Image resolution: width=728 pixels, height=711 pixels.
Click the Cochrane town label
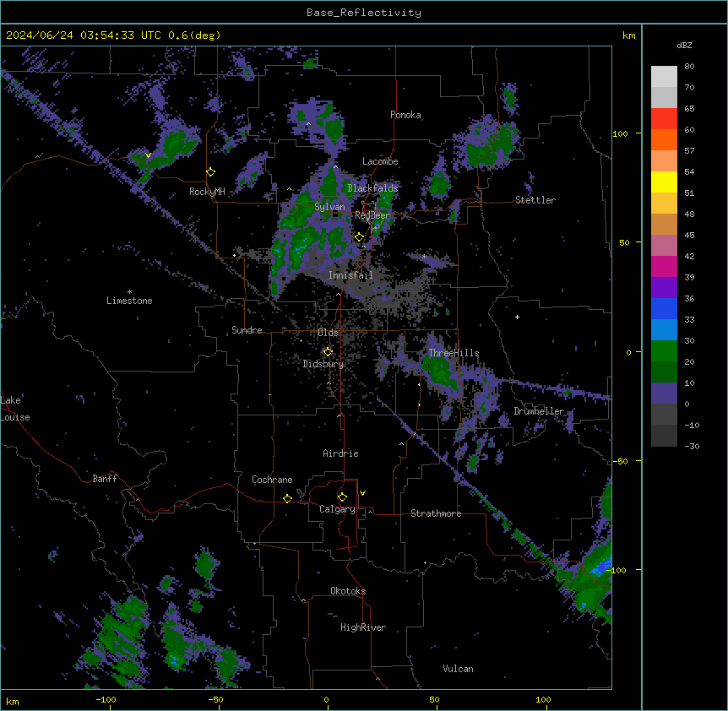(x=272, y=480)
